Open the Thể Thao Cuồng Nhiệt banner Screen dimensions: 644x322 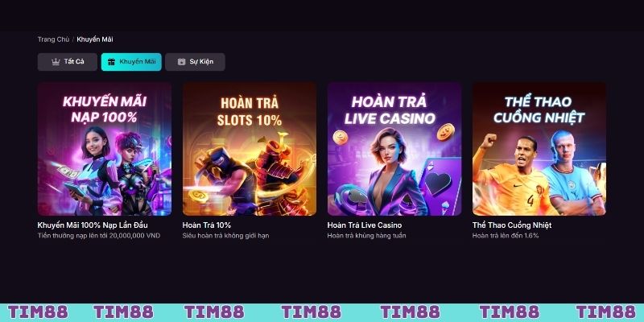pos(539,149)
